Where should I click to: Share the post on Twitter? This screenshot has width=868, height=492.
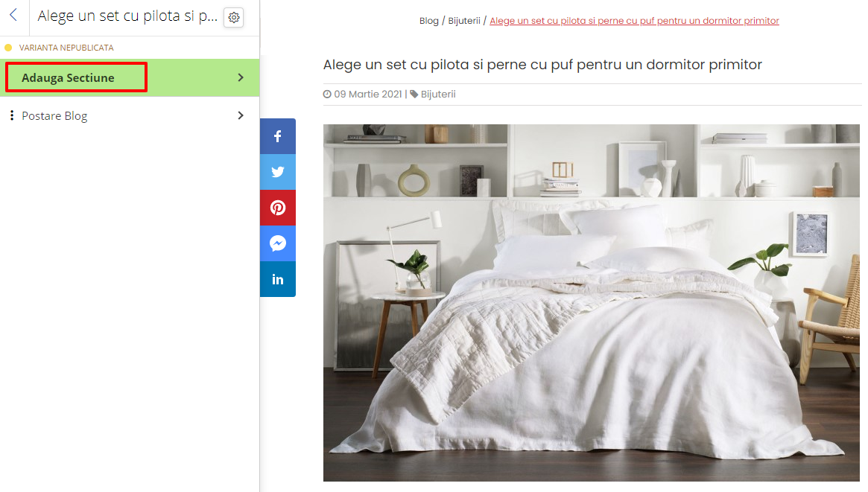point(278,172)
